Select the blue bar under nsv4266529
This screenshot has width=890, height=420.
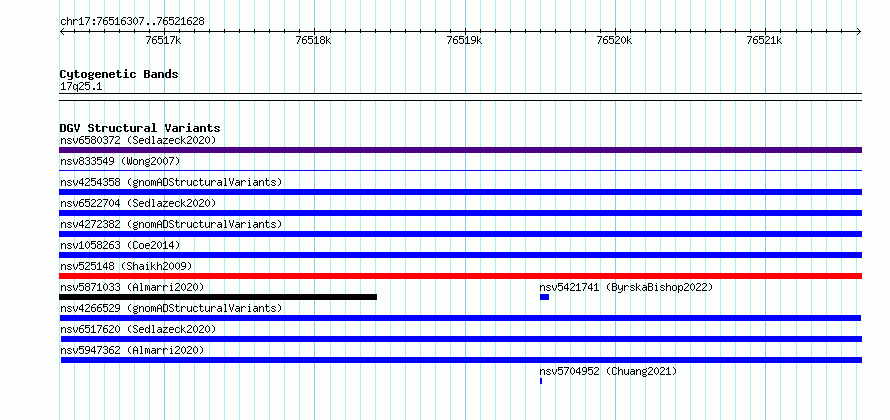460,318
